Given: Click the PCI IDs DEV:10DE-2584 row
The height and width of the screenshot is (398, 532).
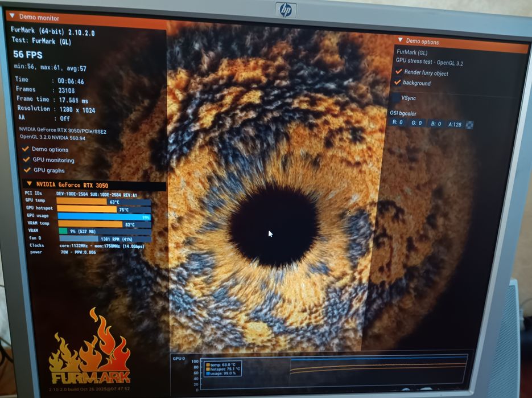Looking at the screenshot, I should pyautogui.click(x=81, y=194).
